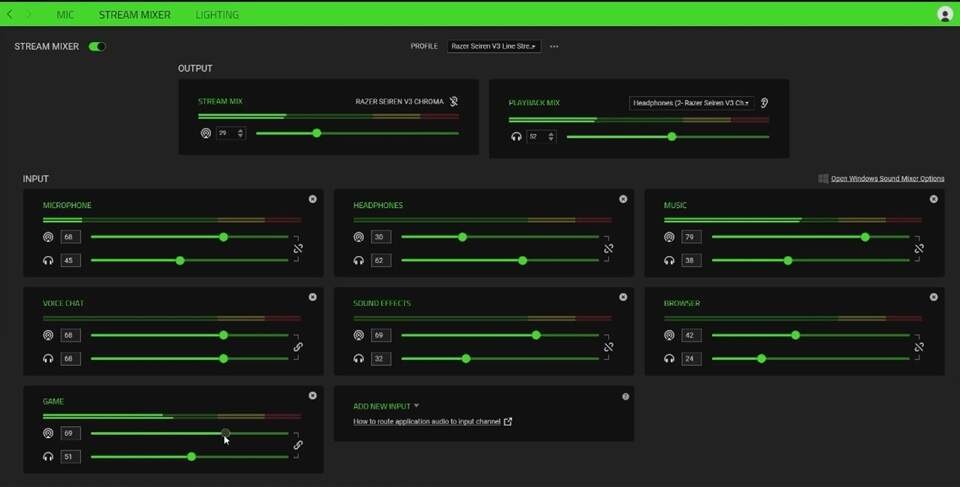Image resolution: width=960 pixels, height=487 pixels.
Task: Click Music playback volume field 38
Action: click(x=691, y=260)
